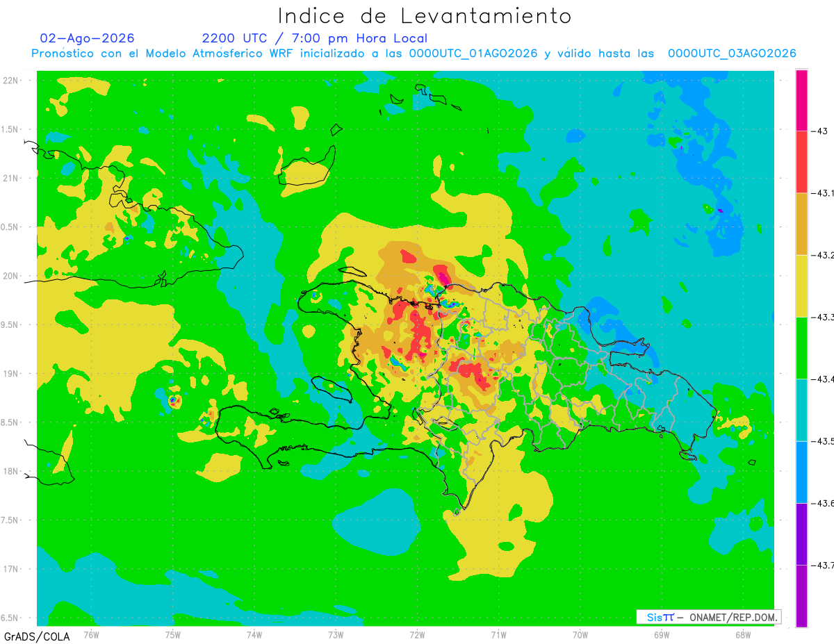Pick the orange colorbar swatch between -43.1 and -43.2
Image resolution: width=834 pixels, height=644 pixels.
tap(801, 224)
